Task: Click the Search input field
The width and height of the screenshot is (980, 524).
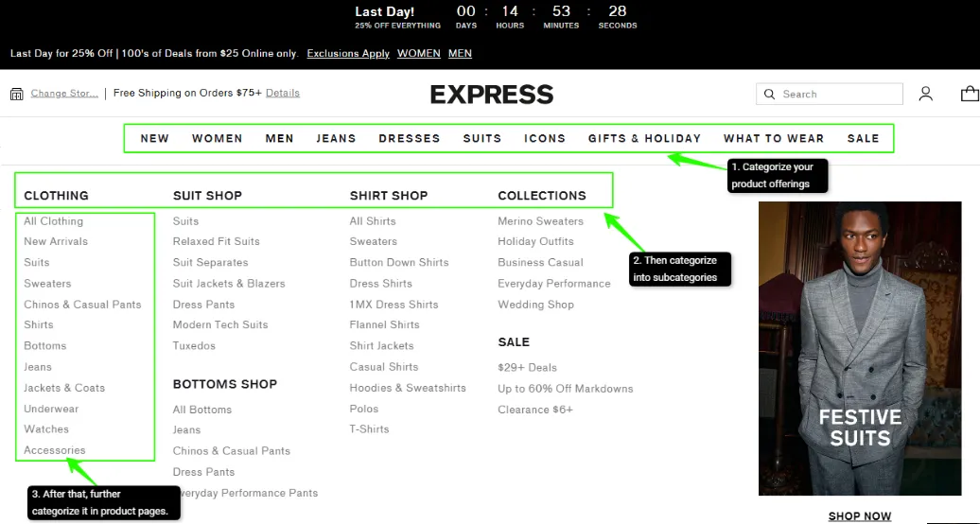Action: (830, 94)
